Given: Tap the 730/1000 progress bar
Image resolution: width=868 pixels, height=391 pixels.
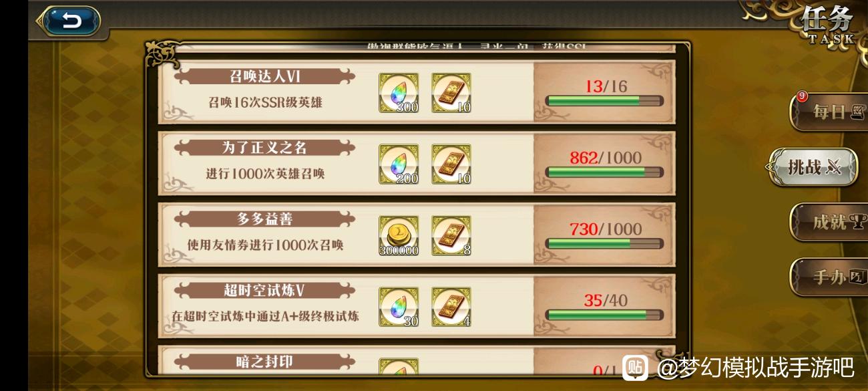Looking at the screenshot, I should 605,244.
